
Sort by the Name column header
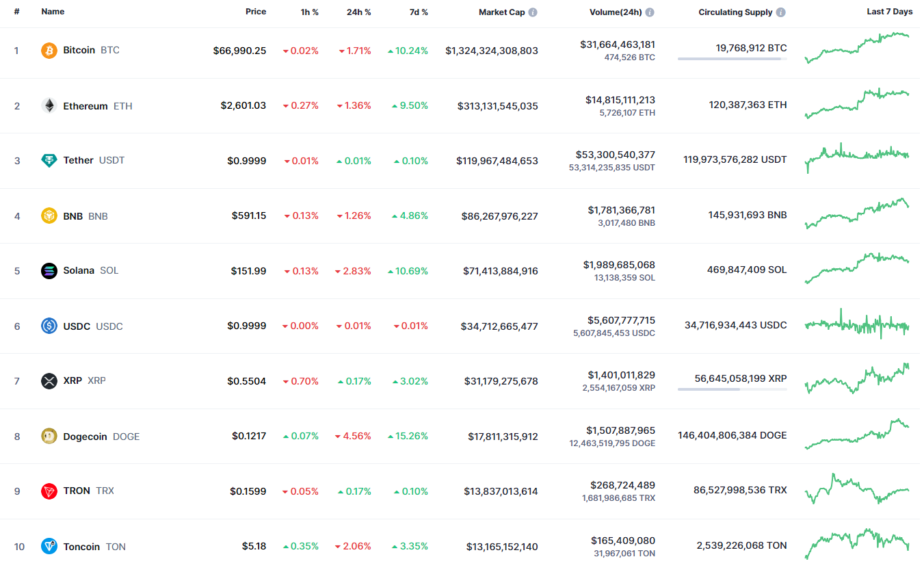point(53,12)
